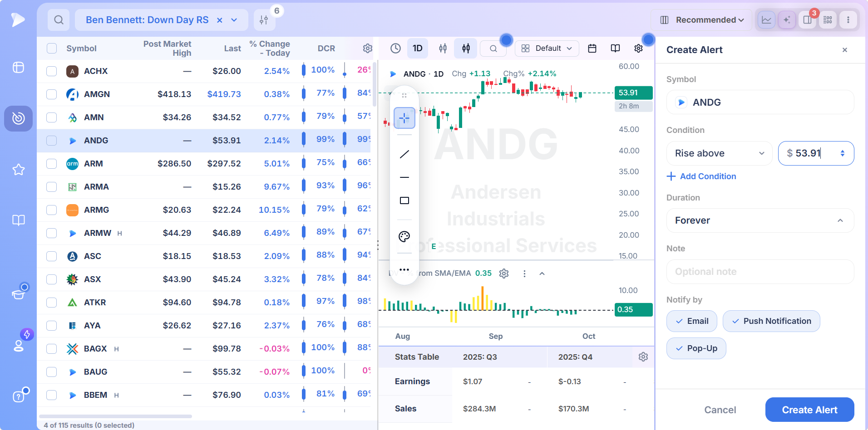This screenshot has width=868, height=430.
Task: Open the favorites star in sidebar
Action: click(18, 170)
